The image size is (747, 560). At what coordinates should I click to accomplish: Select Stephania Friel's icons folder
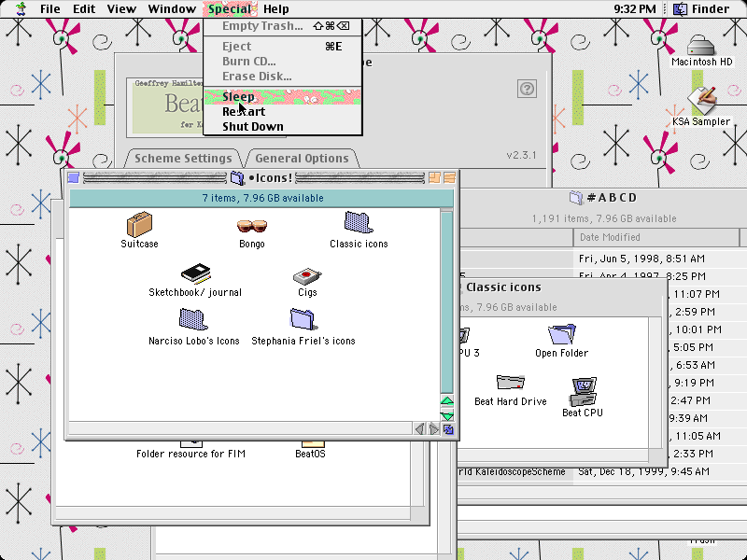(303, 319)
